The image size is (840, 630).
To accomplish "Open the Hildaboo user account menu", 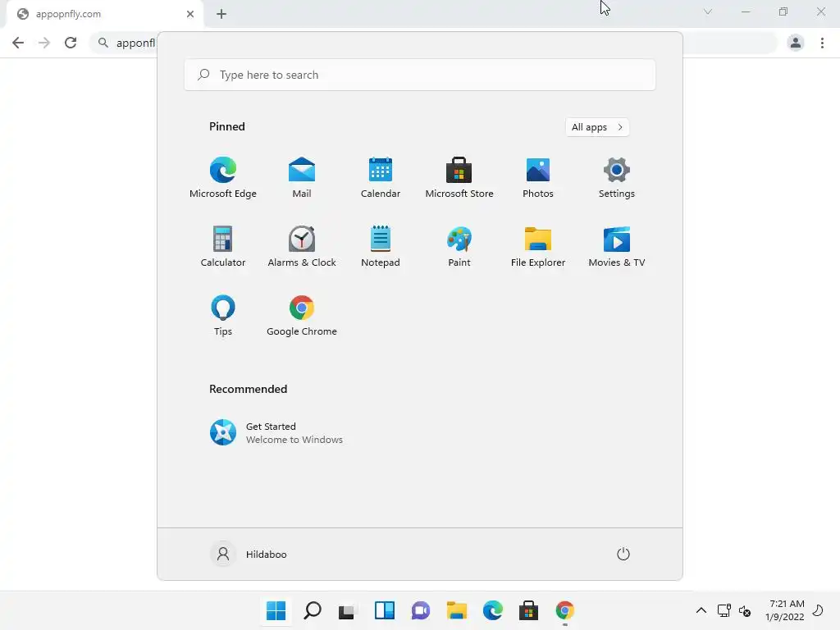I will [249, 554].
